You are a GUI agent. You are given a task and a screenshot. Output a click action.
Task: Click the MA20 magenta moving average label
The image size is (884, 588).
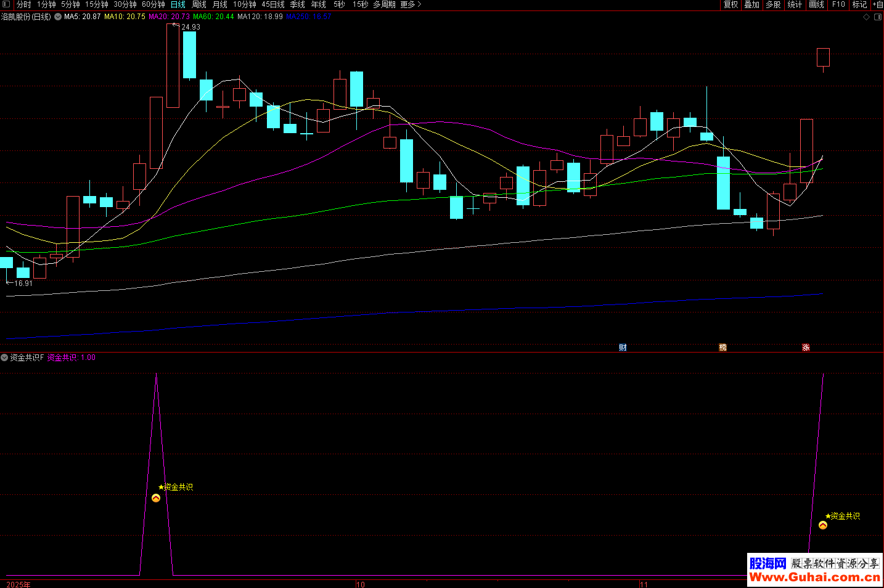(x=169, y=17)
